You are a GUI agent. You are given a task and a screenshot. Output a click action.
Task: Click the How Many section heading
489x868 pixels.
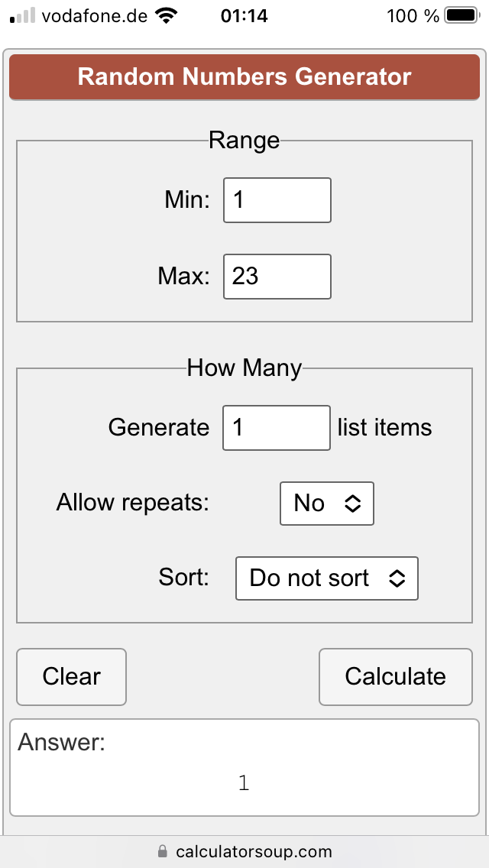pos(244,368)
